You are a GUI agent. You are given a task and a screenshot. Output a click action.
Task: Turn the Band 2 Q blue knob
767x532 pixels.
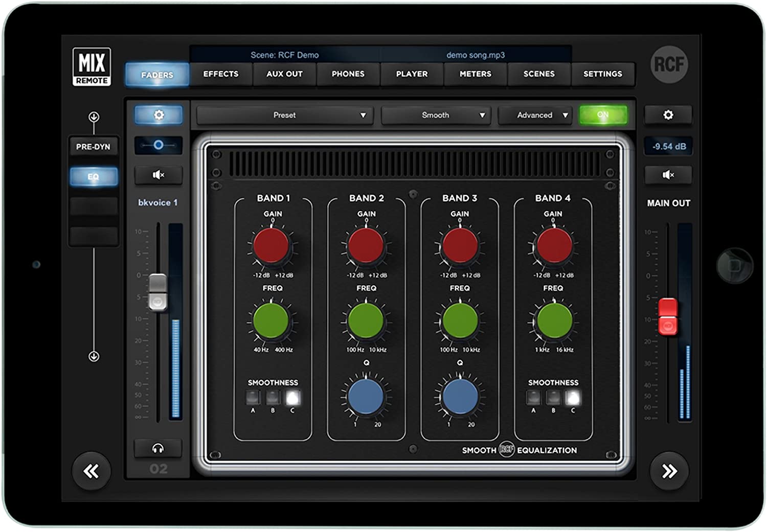[x=366, y=396]
